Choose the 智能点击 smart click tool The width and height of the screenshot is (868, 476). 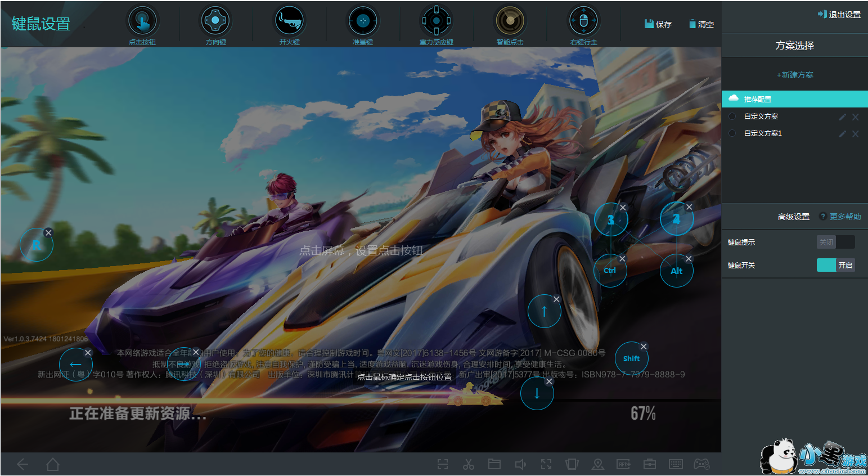coord(510,25)
